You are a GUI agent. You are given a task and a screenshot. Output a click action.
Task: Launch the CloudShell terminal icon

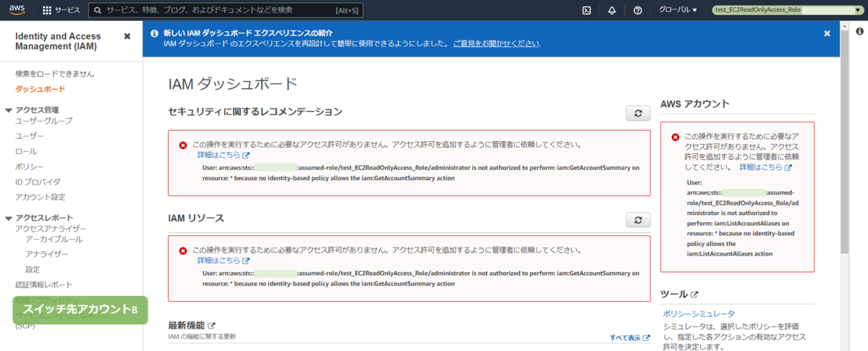pos(587,10)
